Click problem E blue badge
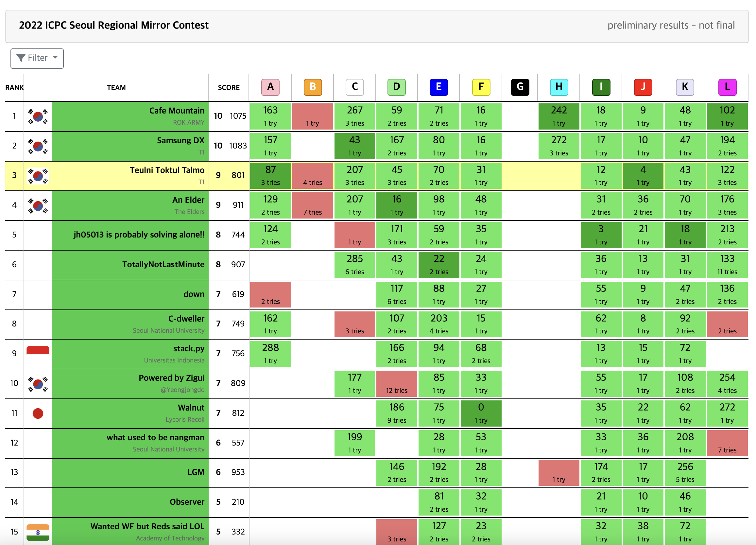Viewport: 756px width, 545px height. (439, 87)
